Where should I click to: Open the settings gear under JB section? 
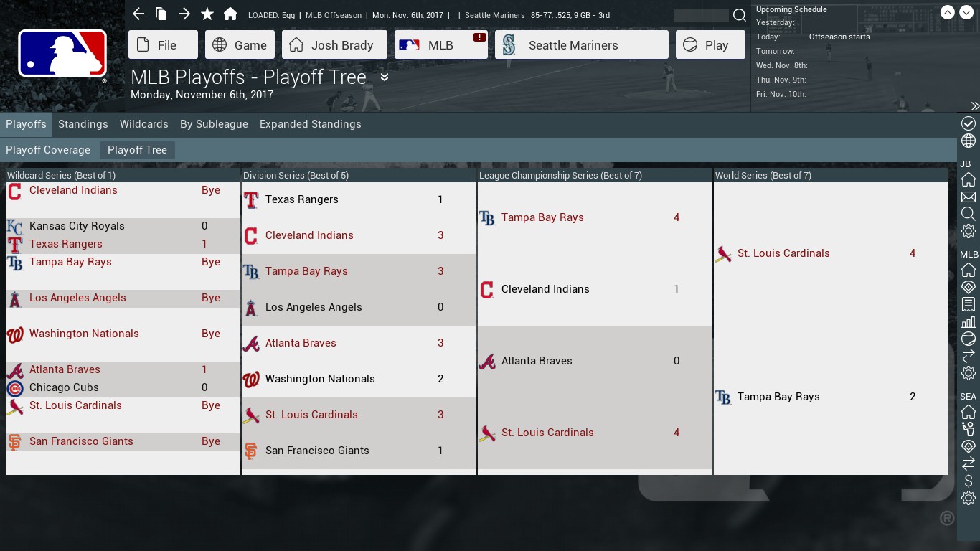tap(969, 231)
